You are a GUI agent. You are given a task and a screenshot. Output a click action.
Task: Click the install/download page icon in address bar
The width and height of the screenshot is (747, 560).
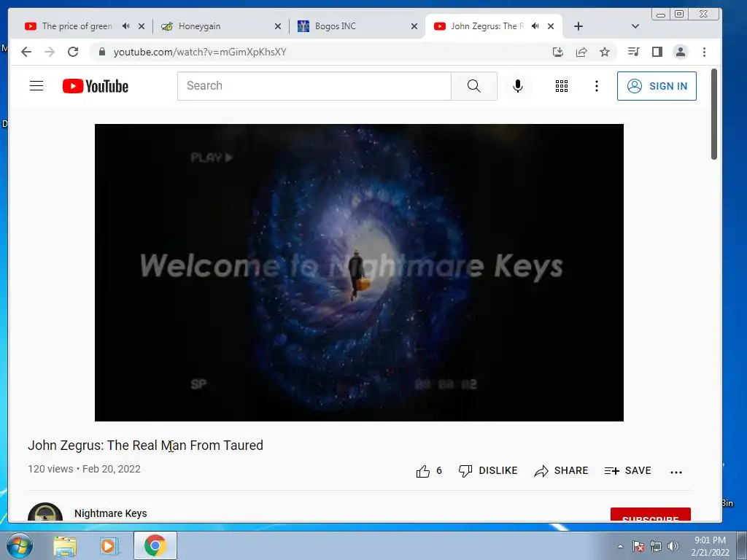point(557,52)
